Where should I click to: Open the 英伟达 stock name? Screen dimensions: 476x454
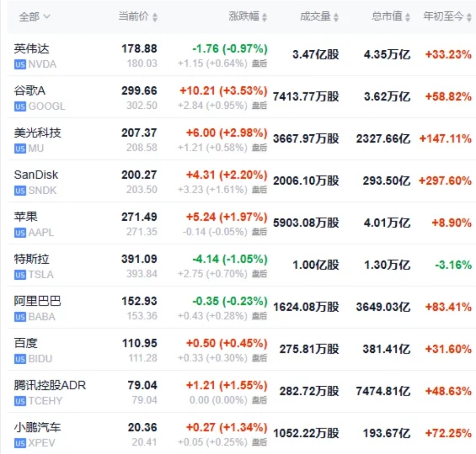click(x=32, y=48)
